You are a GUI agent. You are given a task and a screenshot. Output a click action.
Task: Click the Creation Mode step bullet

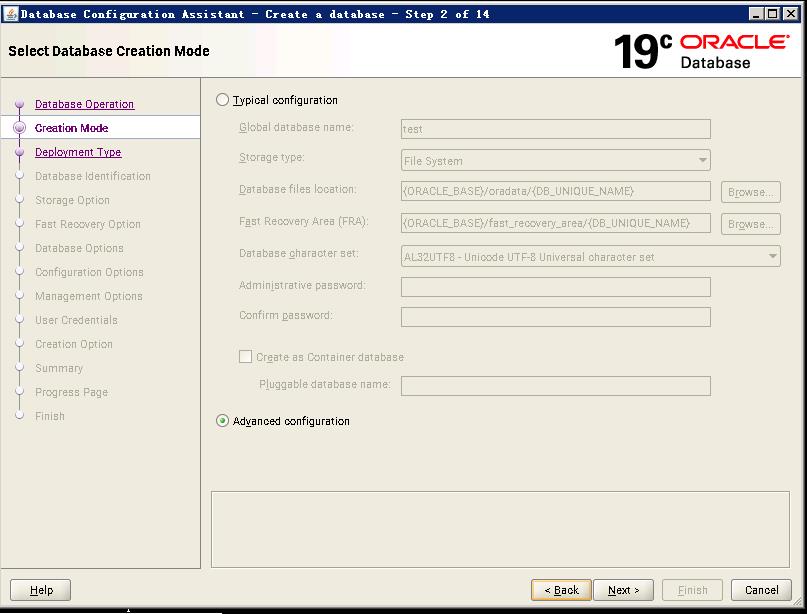click(x=20, y=128)
